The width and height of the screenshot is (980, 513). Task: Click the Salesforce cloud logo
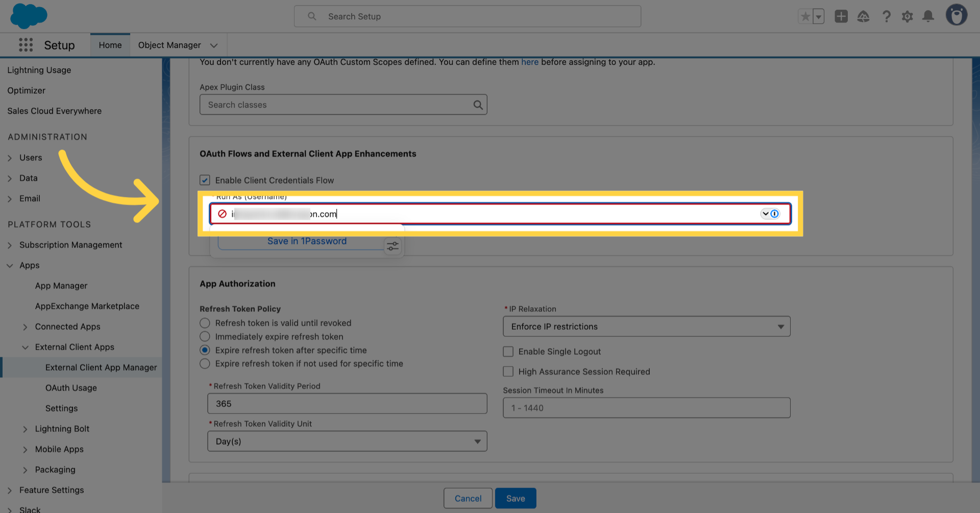(x=29, y=16)
